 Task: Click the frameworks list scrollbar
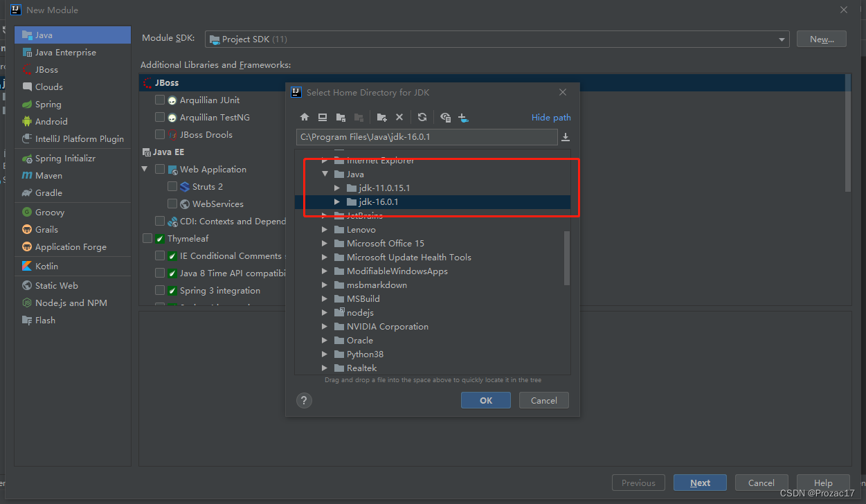(848, 133)
